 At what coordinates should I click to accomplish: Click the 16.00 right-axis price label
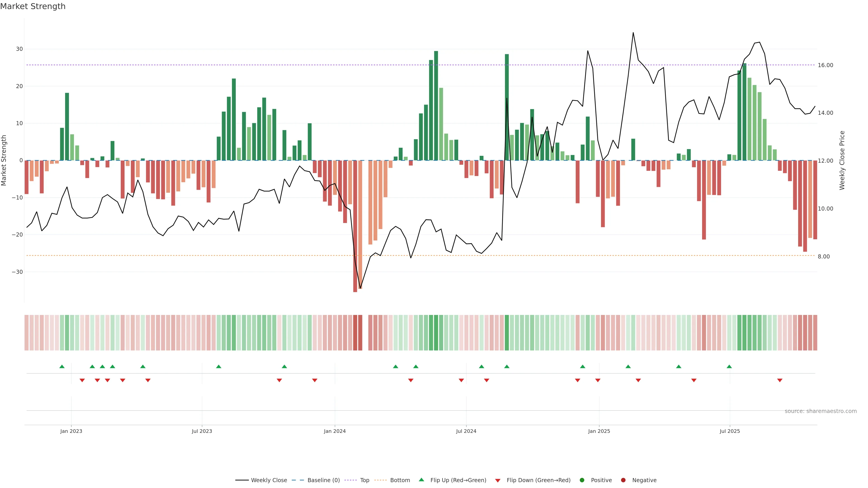[825, 65]
